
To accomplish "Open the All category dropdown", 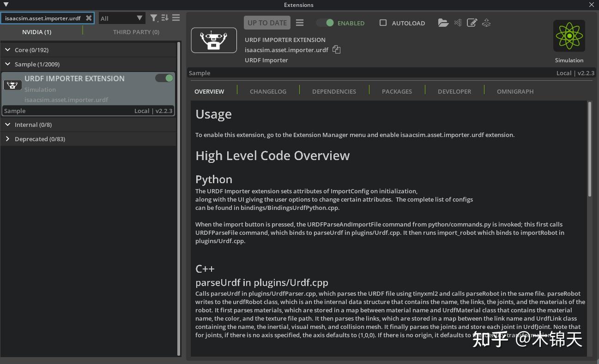I will coord(121,18).
